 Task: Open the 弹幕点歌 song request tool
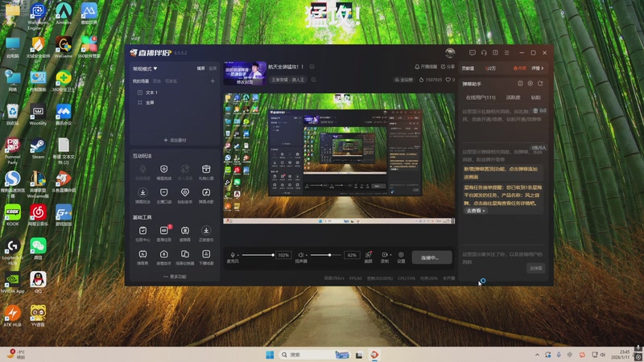coord(206,195)
